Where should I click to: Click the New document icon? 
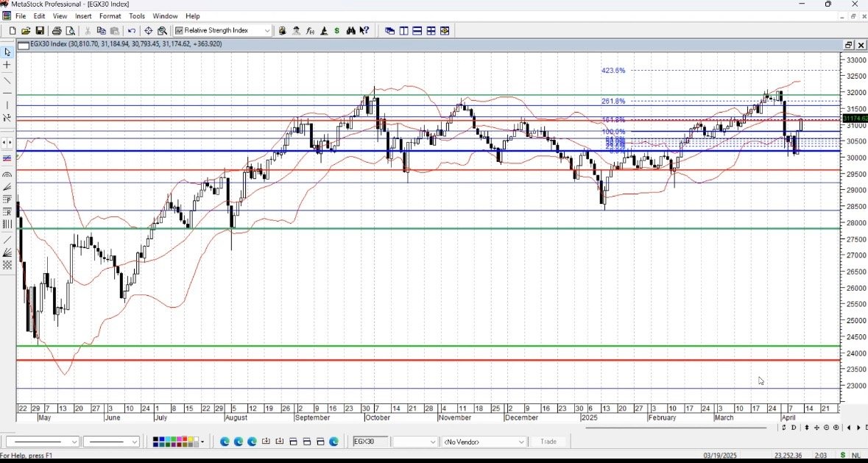coord(13,31)
